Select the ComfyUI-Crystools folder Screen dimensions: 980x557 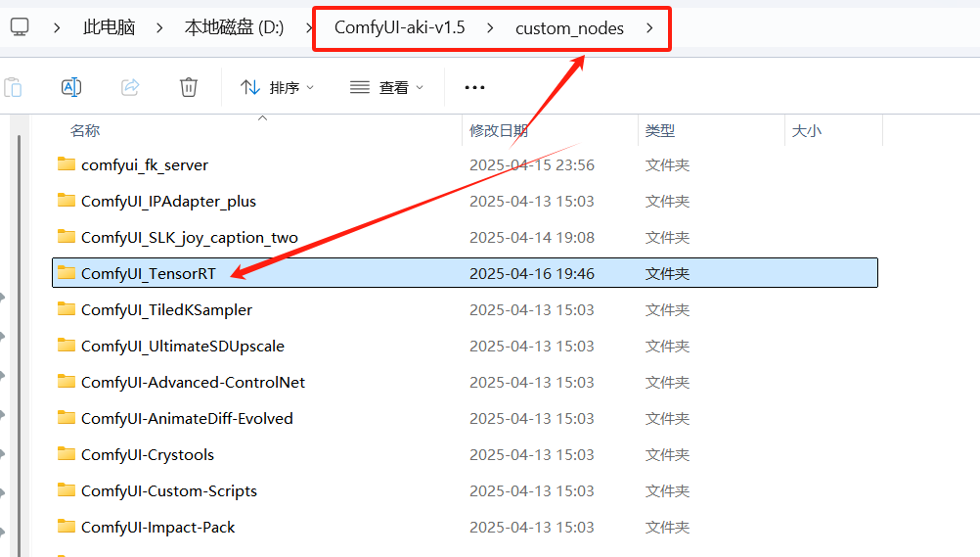pyautogui.click(x=465, y=455)
